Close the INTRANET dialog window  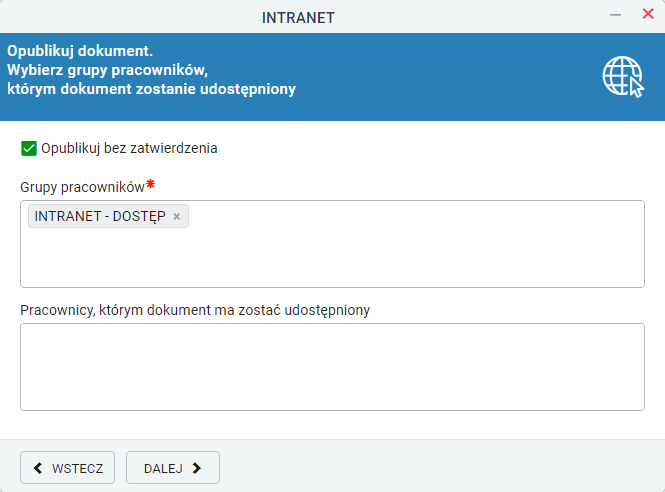tap(648, 14)
